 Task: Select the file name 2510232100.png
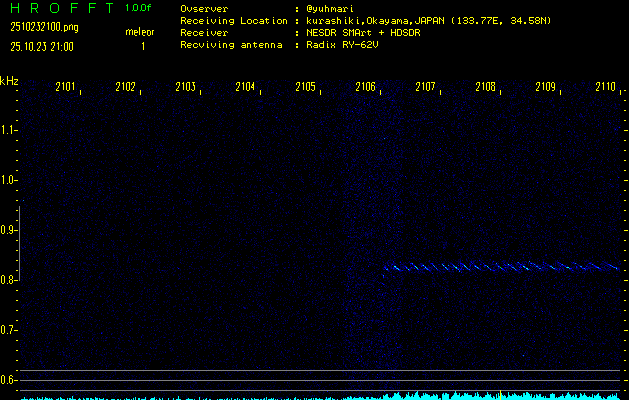[x=44, y=27]
